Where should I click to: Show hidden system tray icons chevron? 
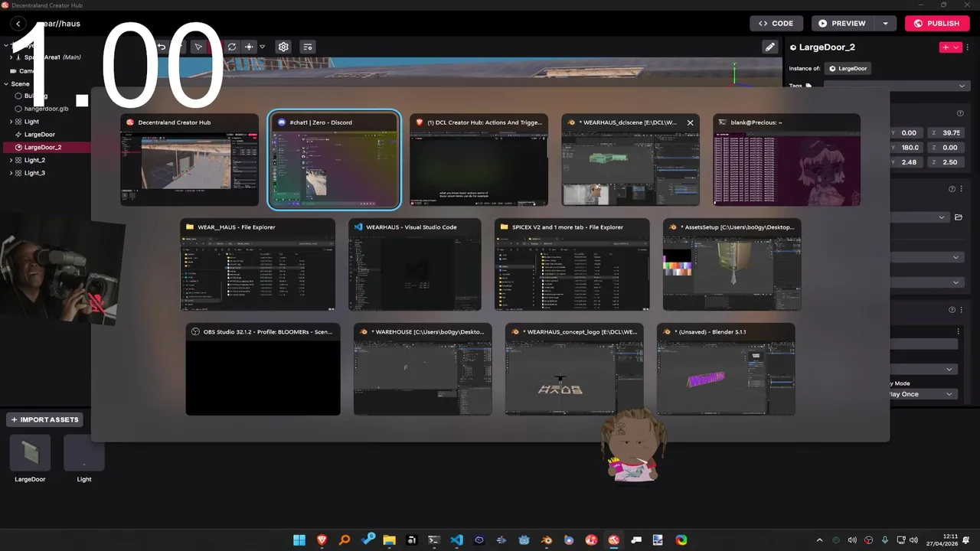819,540
